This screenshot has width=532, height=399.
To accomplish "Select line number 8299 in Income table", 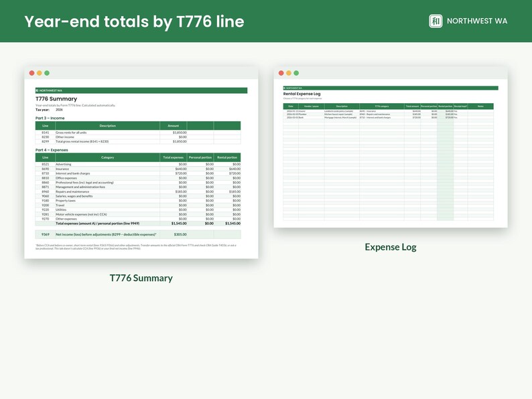I will (x=45, y=141).
